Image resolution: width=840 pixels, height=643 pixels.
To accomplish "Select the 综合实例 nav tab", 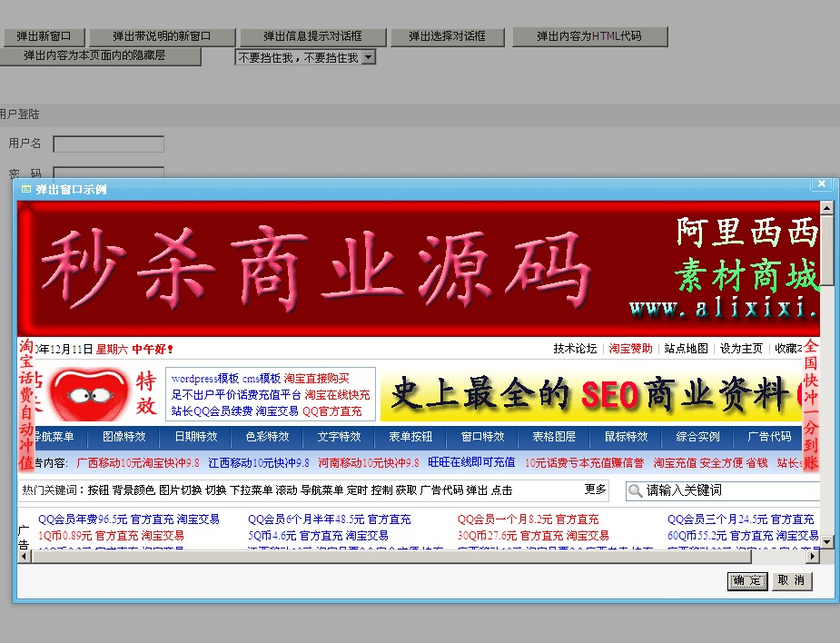I will (697, 437).
